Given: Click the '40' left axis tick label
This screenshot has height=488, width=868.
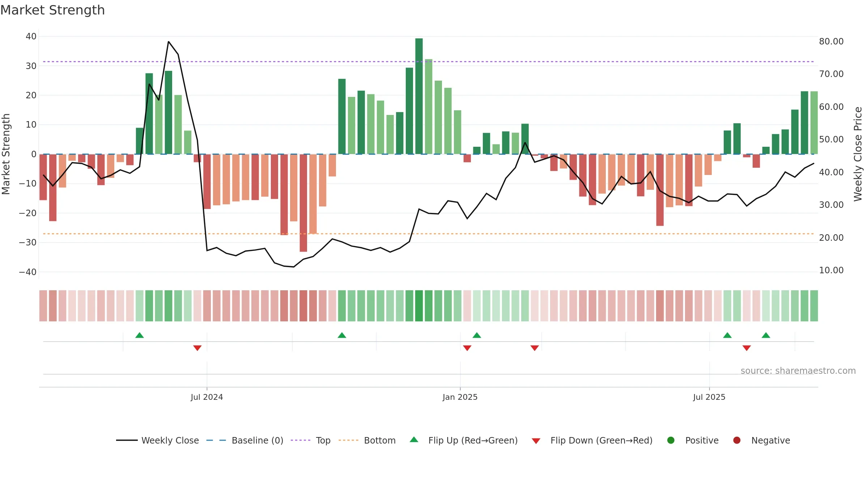Looking at the screenshot, I should [31, 37].
